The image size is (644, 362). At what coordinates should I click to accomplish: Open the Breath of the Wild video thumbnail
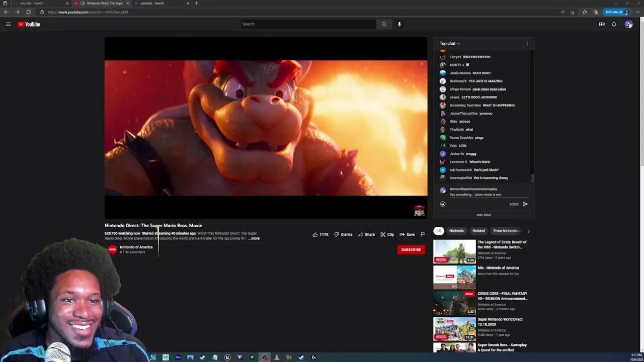pos(454,251)
